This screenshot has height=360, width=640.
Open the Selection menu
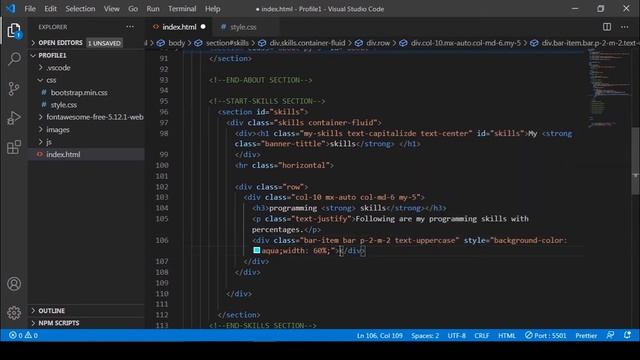[80, 9]
